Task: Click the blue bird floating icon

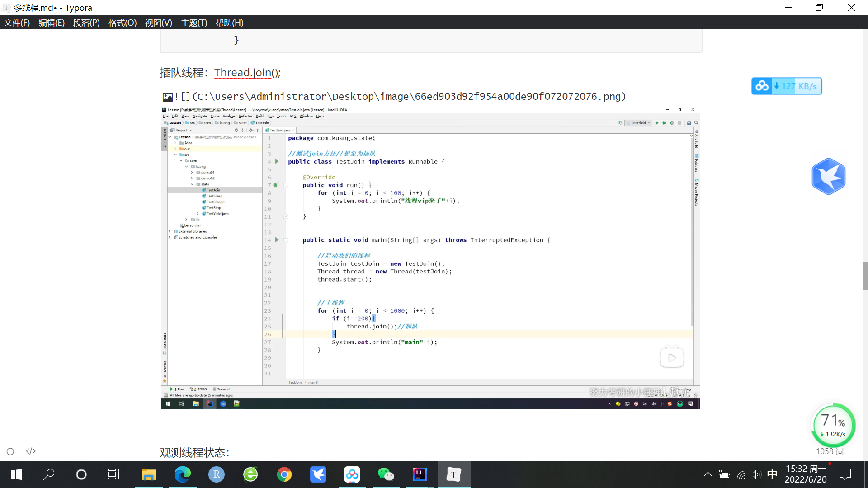Action: tap(828, 176)
